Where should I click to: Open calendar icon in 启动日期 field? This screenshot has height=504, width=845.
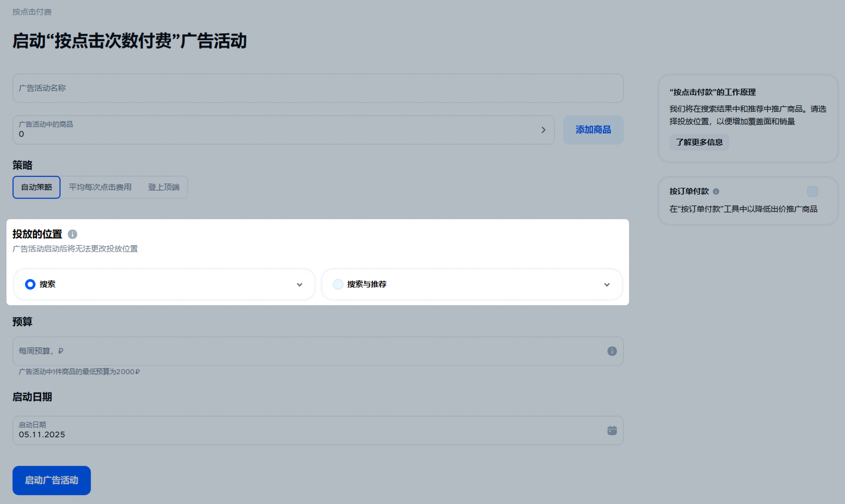[611, 430]
